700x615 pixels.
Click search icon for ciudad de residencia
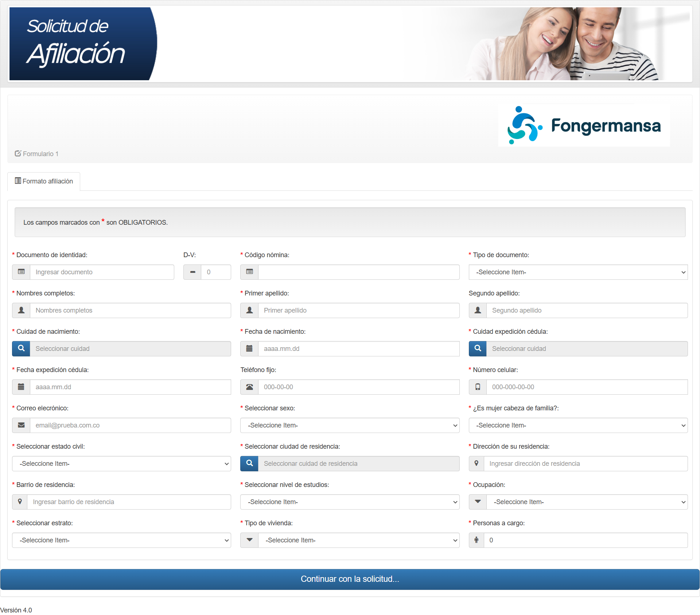249,464
